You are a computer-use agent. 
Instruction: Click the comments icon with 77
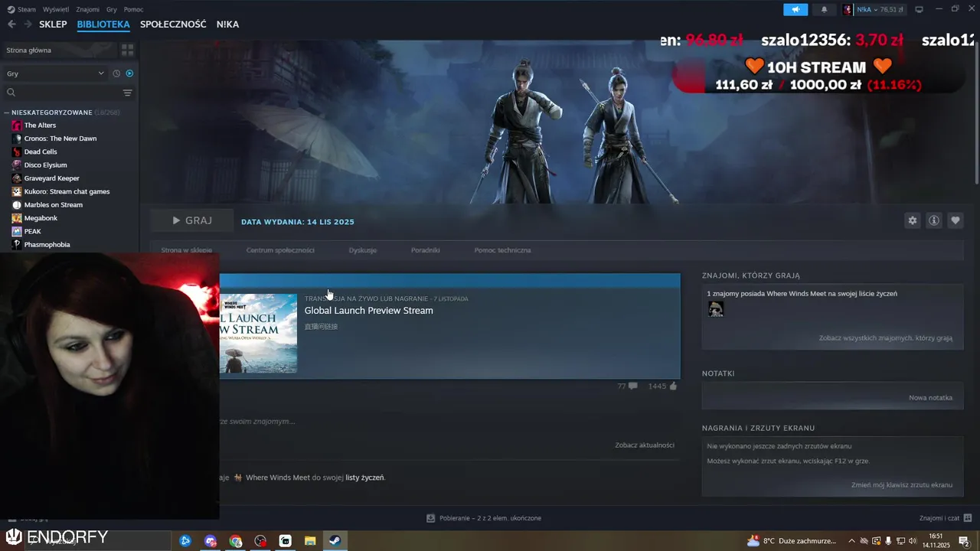pyautogui.click(x=632, y=386)
